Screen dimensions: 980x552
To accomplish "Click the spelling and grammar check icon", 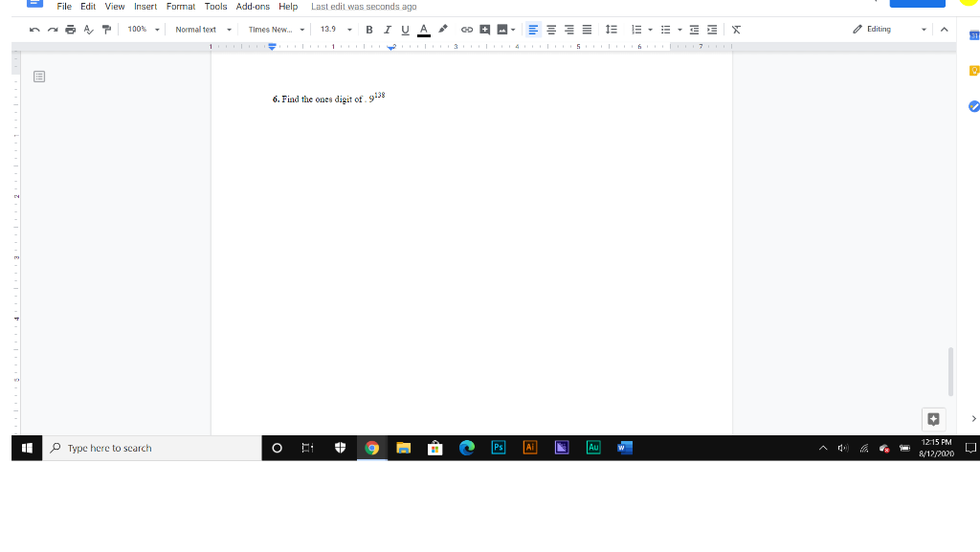I will tap(87, 29).
